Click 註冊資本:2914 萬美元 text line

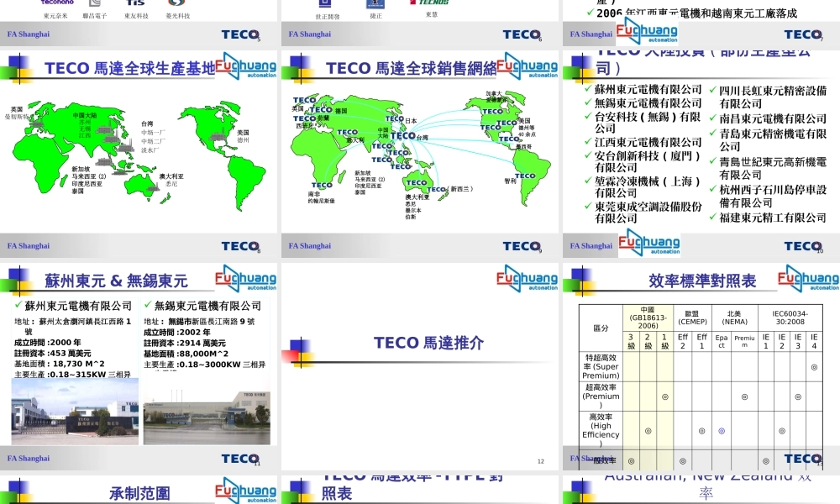coord(185,343)
